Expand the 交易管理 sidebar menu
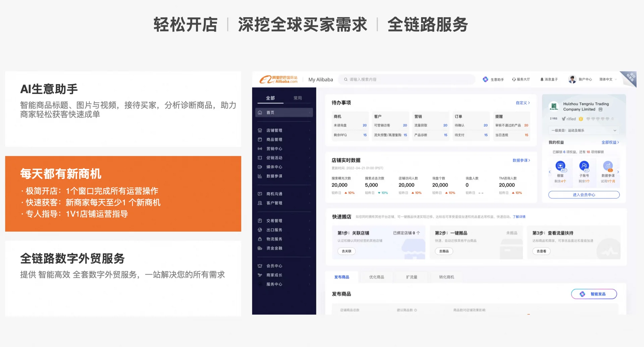Image resolution: width=644 pixels, height=347 pixels. 310,221
